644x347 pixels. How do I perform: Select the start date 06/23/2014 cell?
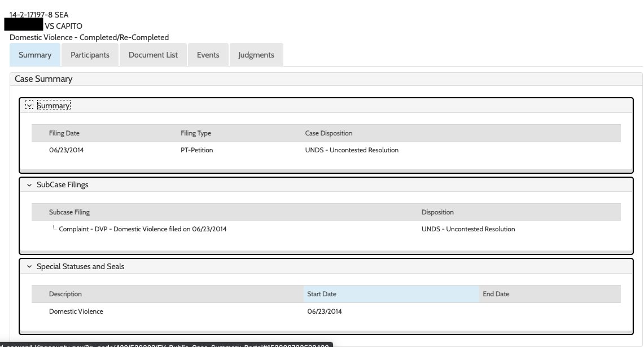click(x=325, y=311)
